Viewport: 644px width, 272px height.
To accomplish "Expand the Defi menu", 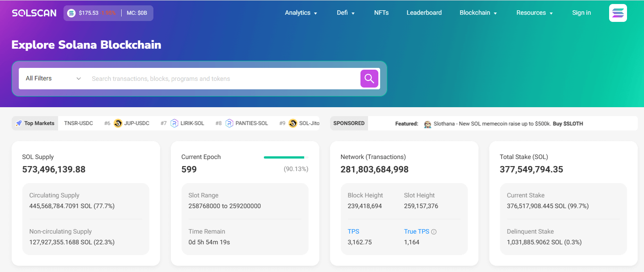I will 346,13.
